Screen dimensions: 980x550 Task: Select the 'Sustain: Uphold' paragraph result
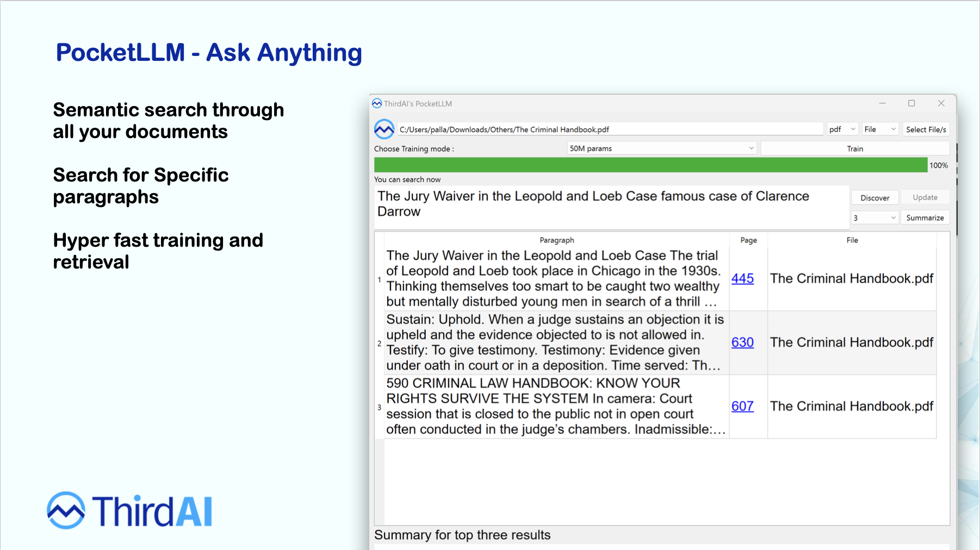[x=556, y=342]
